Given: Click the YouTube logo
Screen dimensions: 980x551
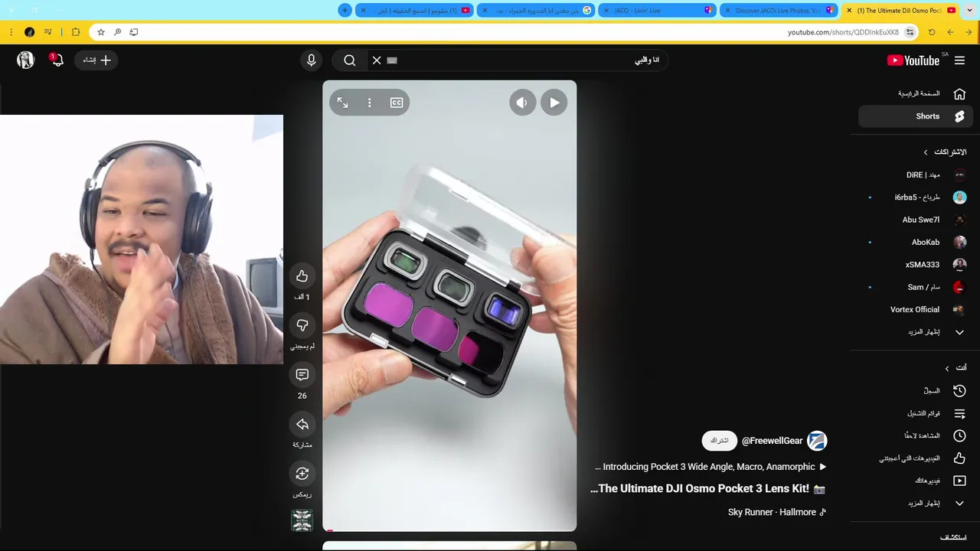Looking at the screenshot, I should 913,60.
